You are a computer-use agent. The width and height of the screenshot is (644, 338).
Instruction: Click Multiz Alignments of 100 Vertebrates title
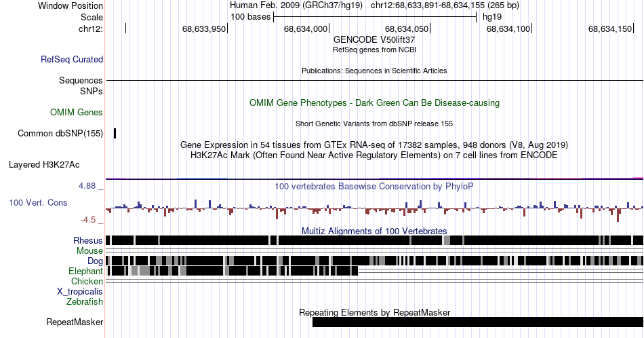pyautogui.click(x=374, y=231)
